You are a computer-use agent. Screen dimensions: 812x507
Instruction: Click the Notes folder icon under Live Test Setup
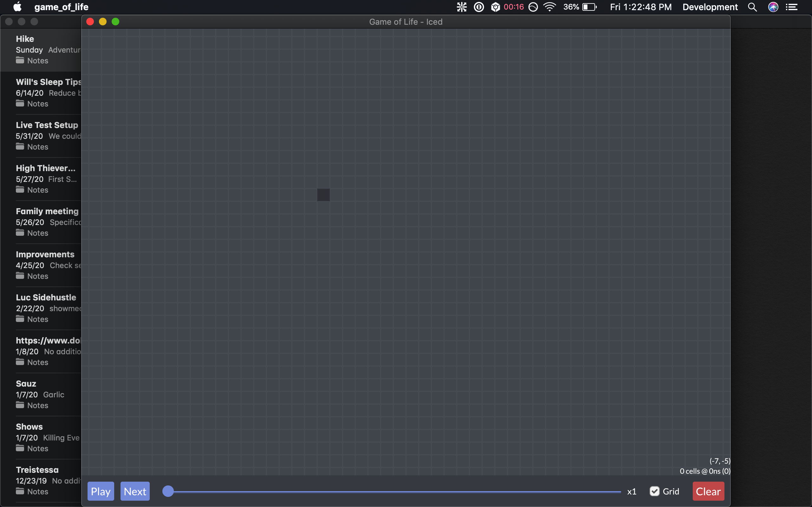coord(20,147)
